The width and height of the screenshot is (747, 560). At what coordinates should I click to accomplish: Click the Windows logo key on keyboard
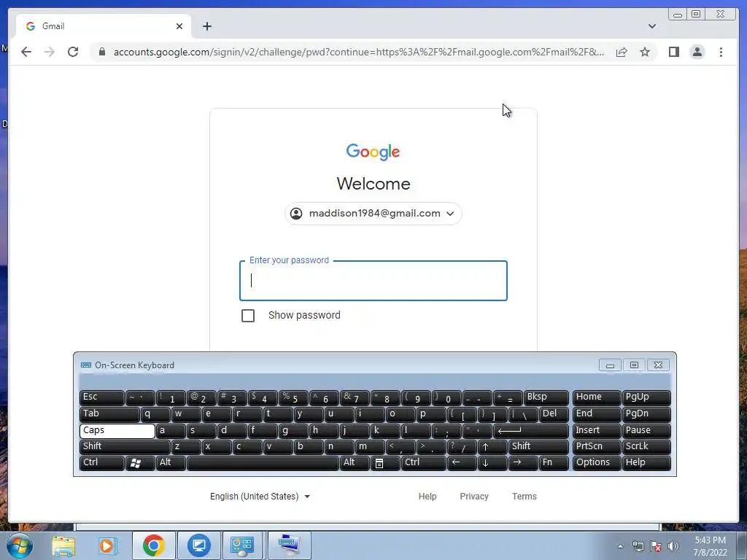(x=140, y=463)
